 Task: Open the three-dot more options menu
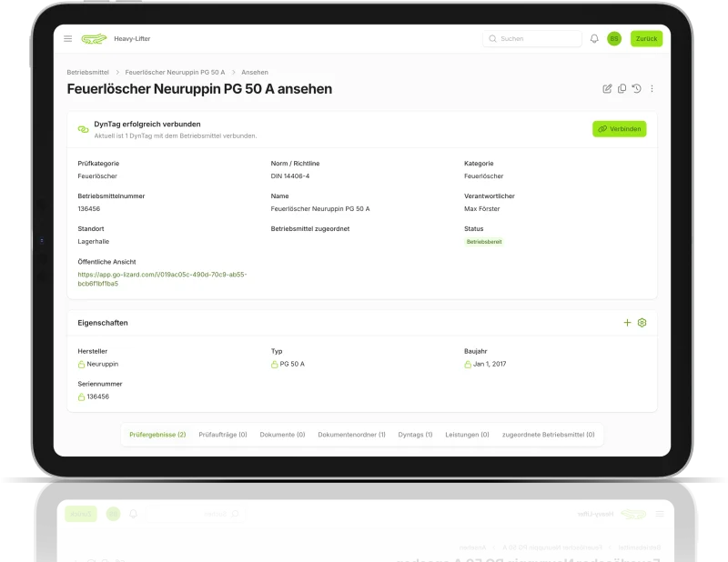coord(652,89)
